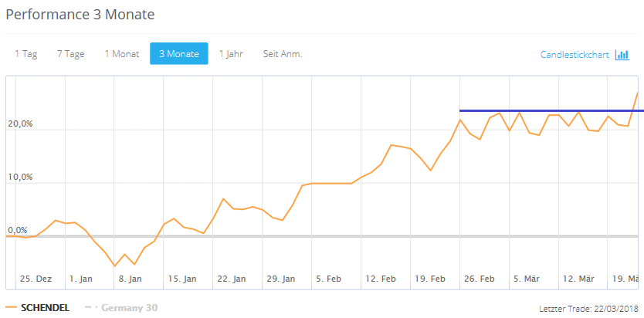The width and height of the screenshot is (644, 318).
Task: Click the gray Germany 30 legend swatch
Action: tap(90, 308)
